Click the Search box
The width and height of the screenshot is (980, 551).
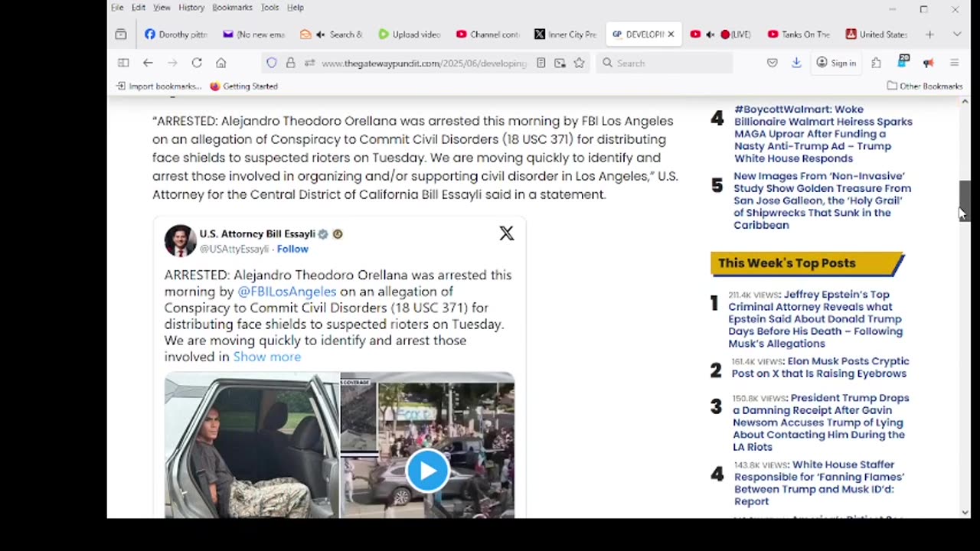665,63
